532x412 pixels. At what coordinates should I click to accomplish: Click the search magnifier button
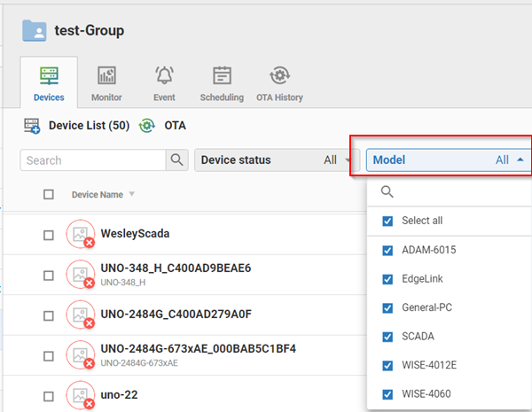click(x=178, y=160)
